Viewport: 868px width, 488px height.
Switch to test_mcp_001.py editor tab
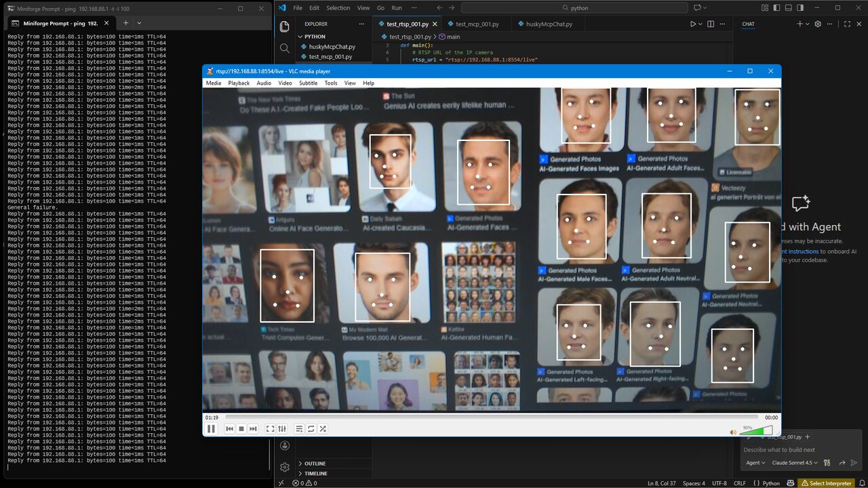pyautogui.click(x=477, y=24)
